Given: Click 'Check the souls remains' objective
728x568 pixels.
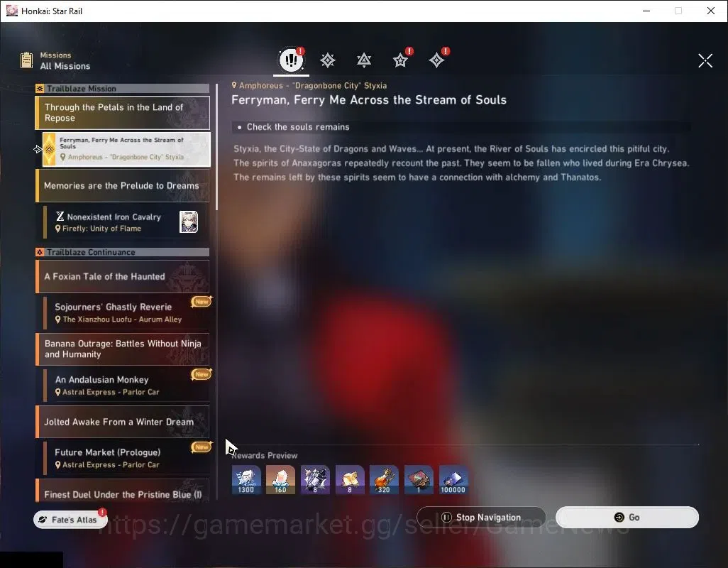Looking at the screenshot, I should click(297, 127).
